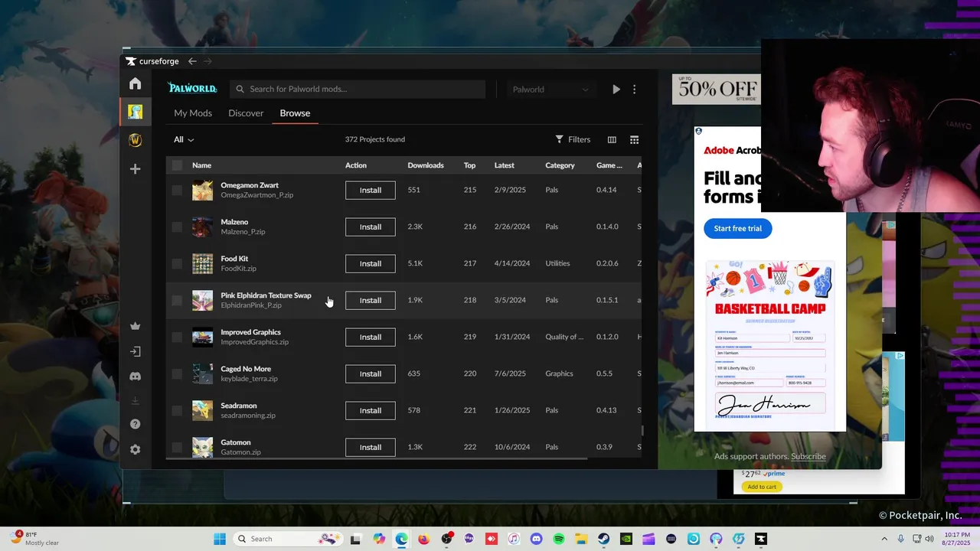Launch Palworld with the play icon
This screenshot has width=980, height=551.
[616, 90]
